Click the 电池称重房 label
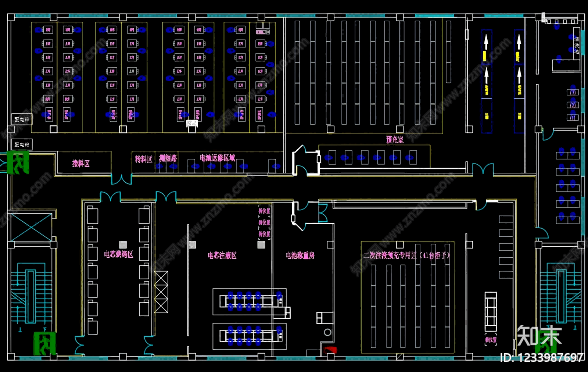The width and height of the screenshot is (588, 372). tap(300, 255)
